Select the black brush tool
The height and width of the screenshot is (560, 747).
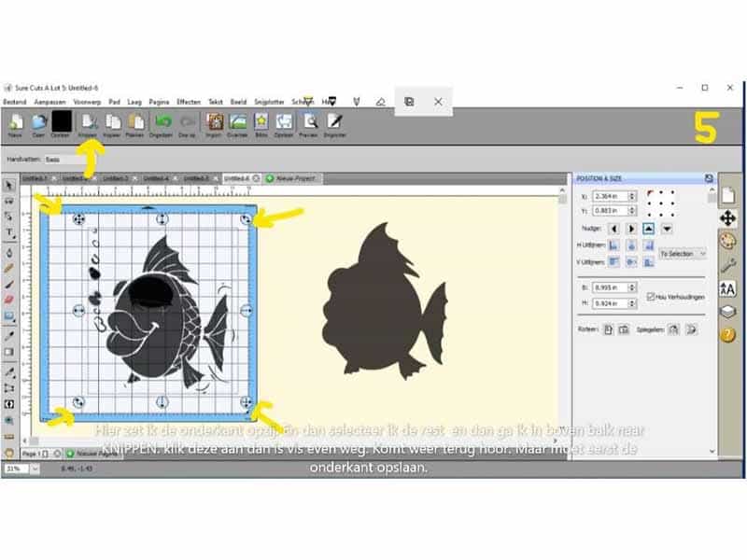pos(9,285)
